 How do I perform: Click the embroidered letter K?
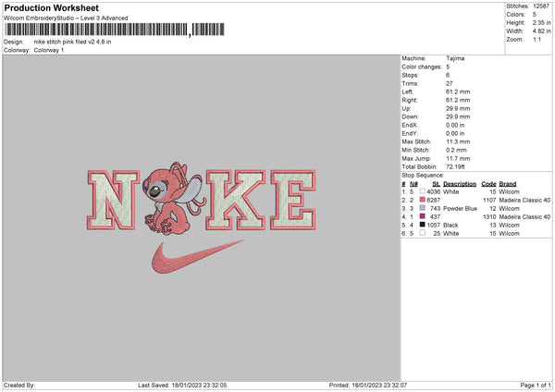click(236, 201)
